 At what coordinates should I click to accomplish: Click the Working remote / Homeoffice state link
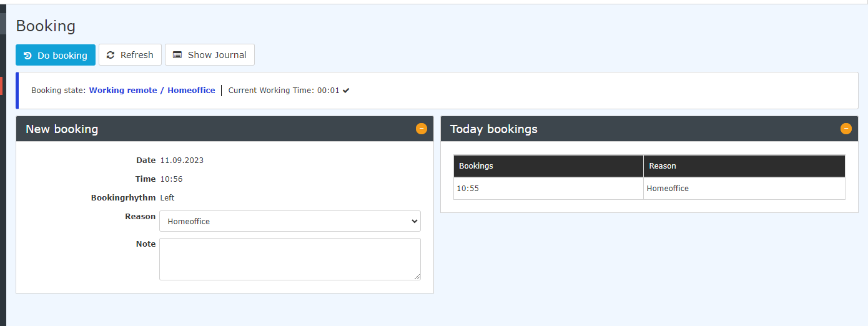tap(152, 91)
